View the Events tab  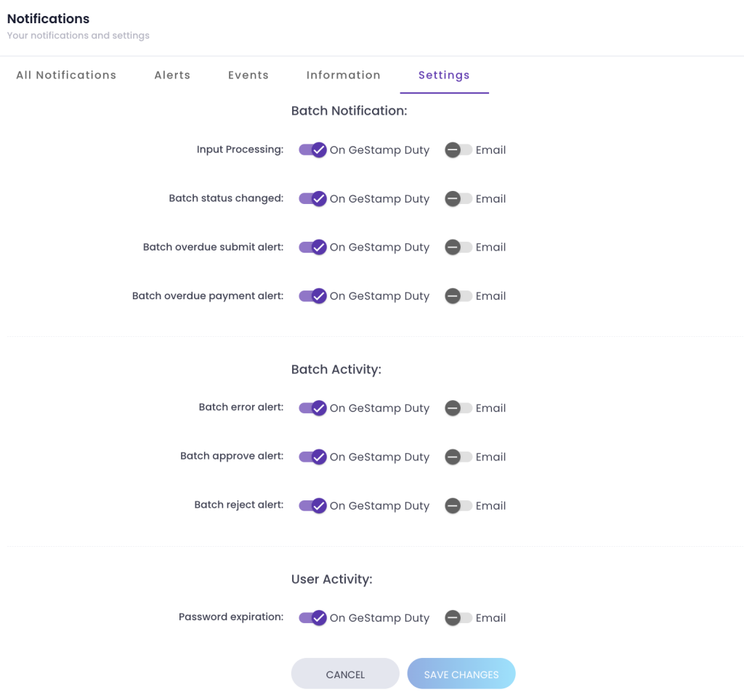point(248,75)
